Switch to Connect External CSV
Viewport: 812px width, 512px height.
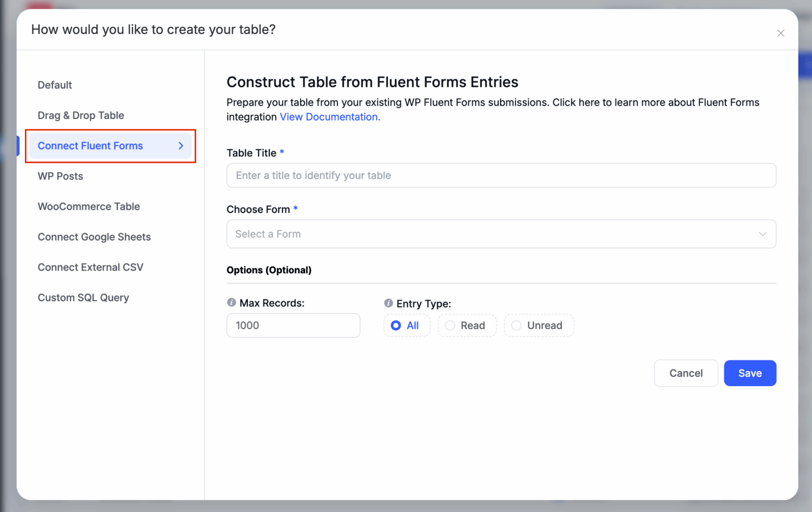tap(90, 267)
